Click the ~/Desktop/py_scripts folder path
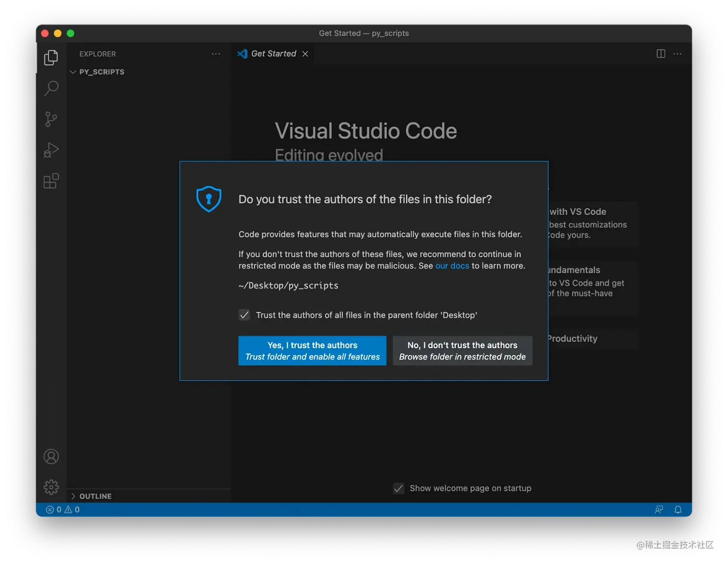Viewport: 728px width, 564px height. pyautogui.click(x=288, y=286)
